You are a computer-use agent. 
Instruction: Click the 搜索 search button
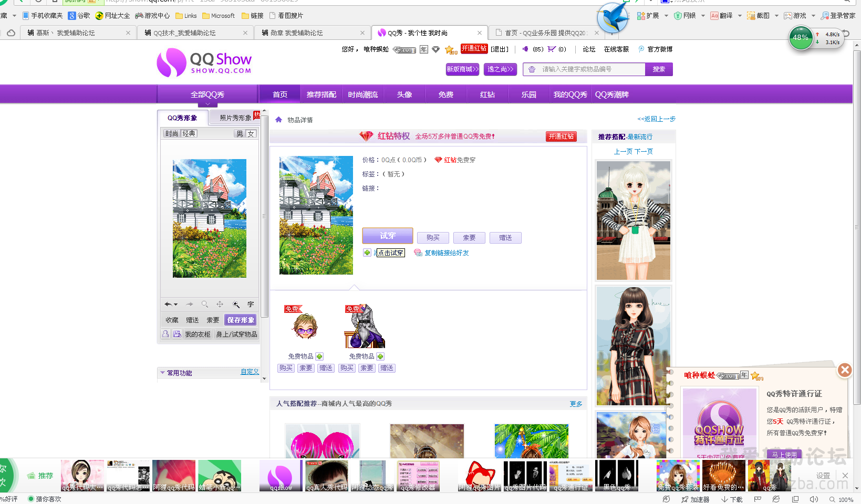[659, 69]
